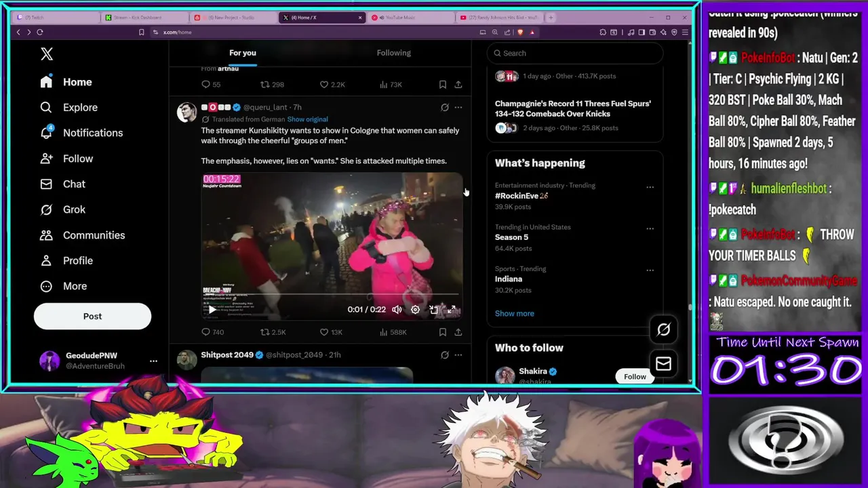Click Show more under What's happening
This screenshot has height=488, width=868.
(515, 314)
